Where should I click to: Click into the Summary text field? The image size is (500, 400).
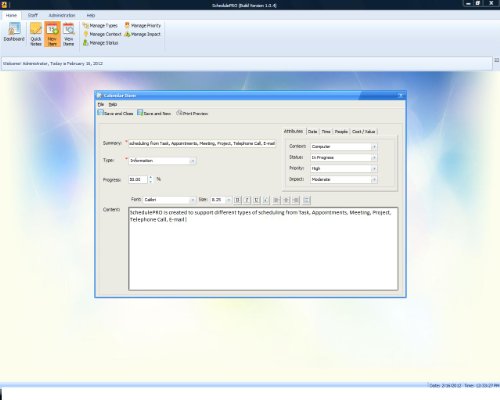pos(202,143)
